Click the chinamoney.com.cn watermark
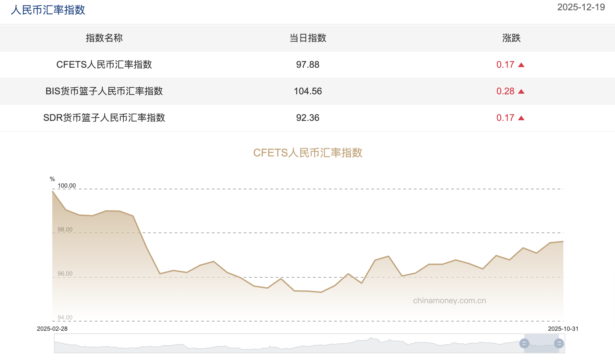The image size is (615, 364). [x=449, y=300]
